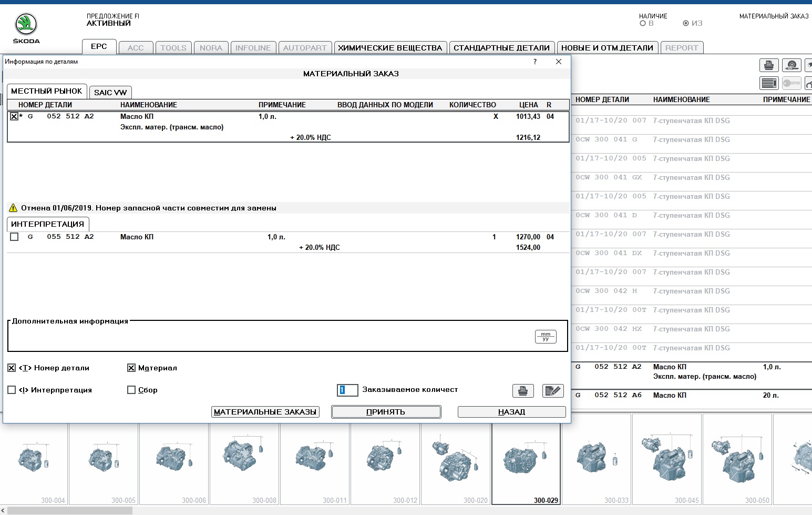Viewport: 812px width, 515px height.
Task: Toggle the Материал checkbox
Action: [131, 368]
